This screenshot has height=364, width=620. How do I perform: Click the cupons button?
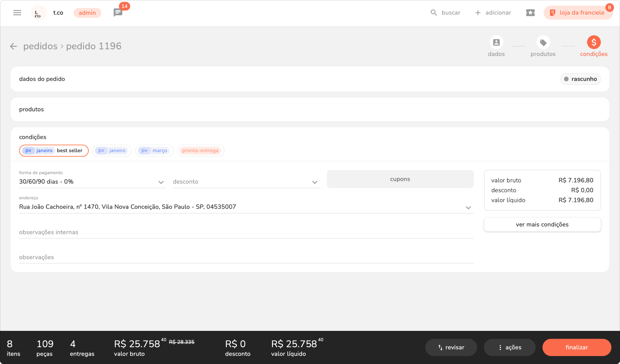[x=400, y=179]
